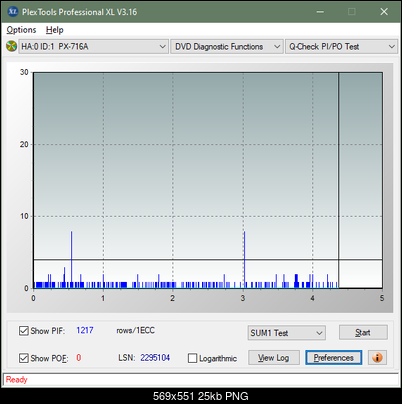Screen dimensions: 402x404
Task: Close the PlexTools Professional window
Action: (384, 12)
